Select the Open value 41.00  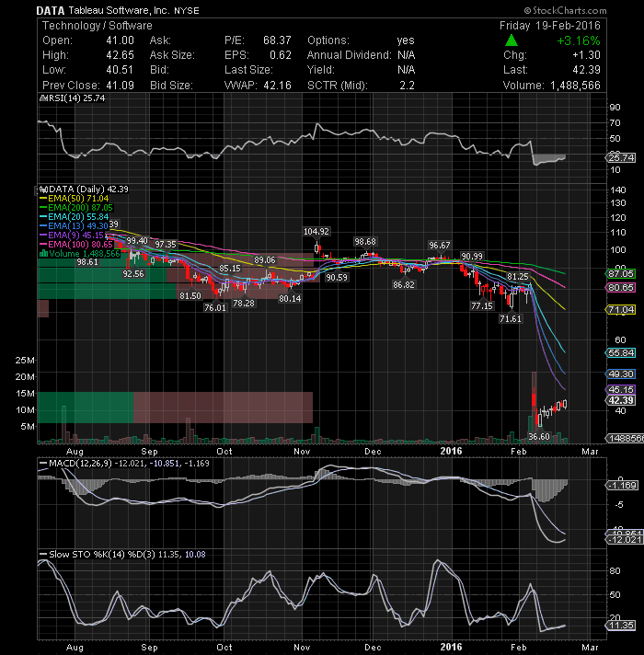pyautogui.click(x=120, y=40)
